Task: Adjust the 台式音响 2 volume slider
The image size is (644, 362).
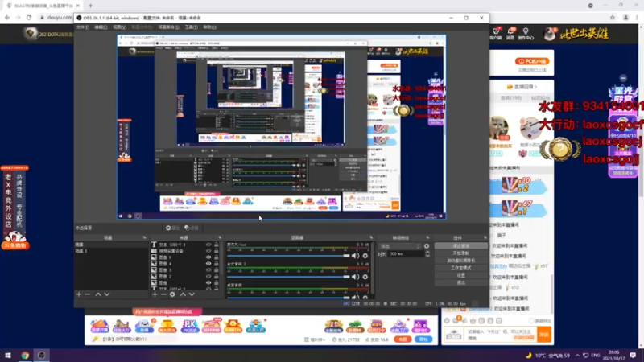Action: (288, 277)
